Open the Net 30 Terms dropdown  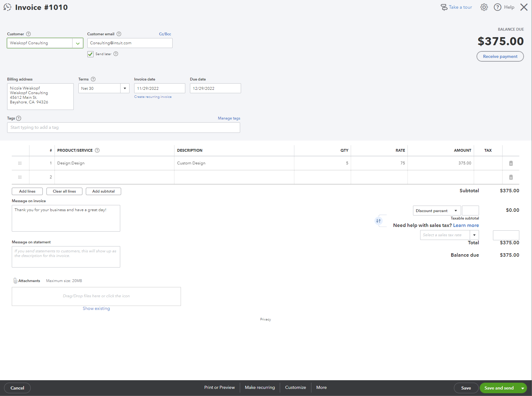tap(125, 88)
